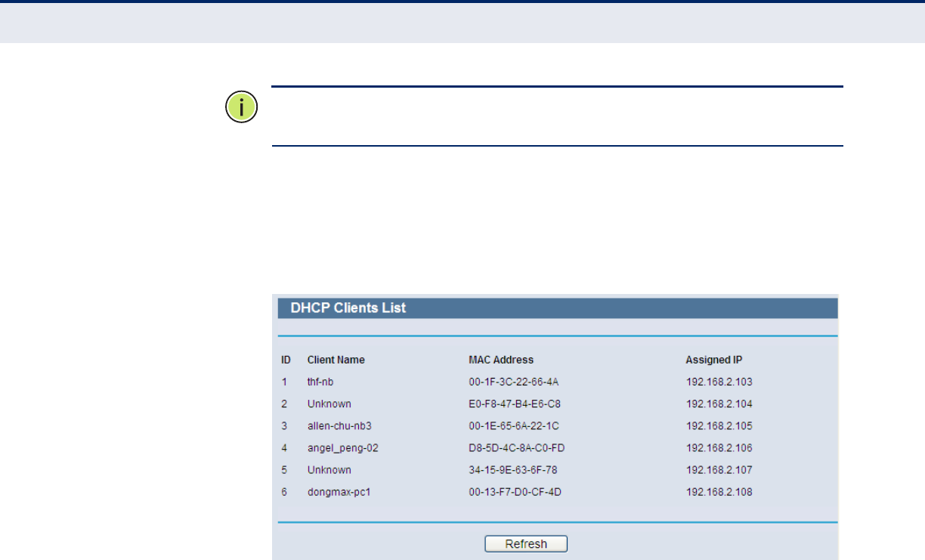Click the green info note icon

point(241,107)
